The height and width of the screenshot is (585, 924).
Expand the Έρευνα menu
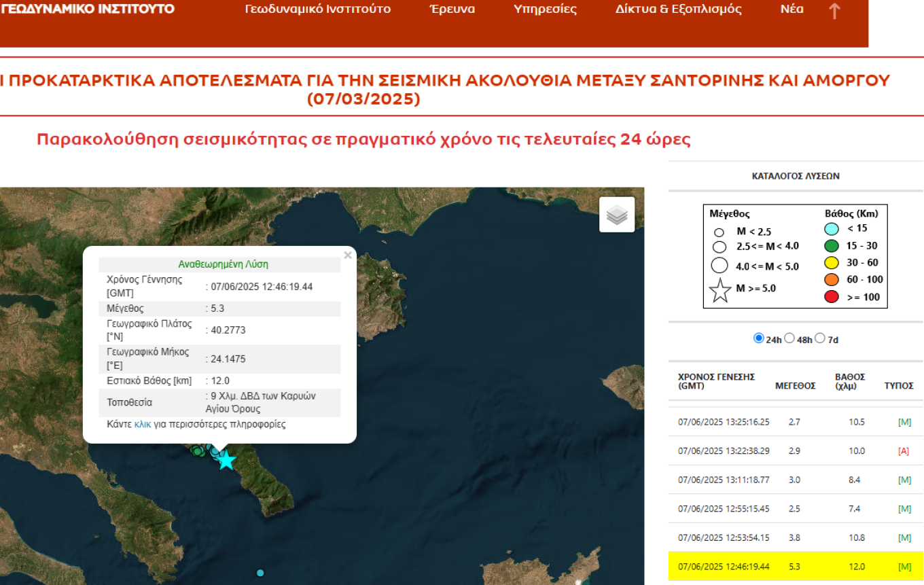click(452, 10)
